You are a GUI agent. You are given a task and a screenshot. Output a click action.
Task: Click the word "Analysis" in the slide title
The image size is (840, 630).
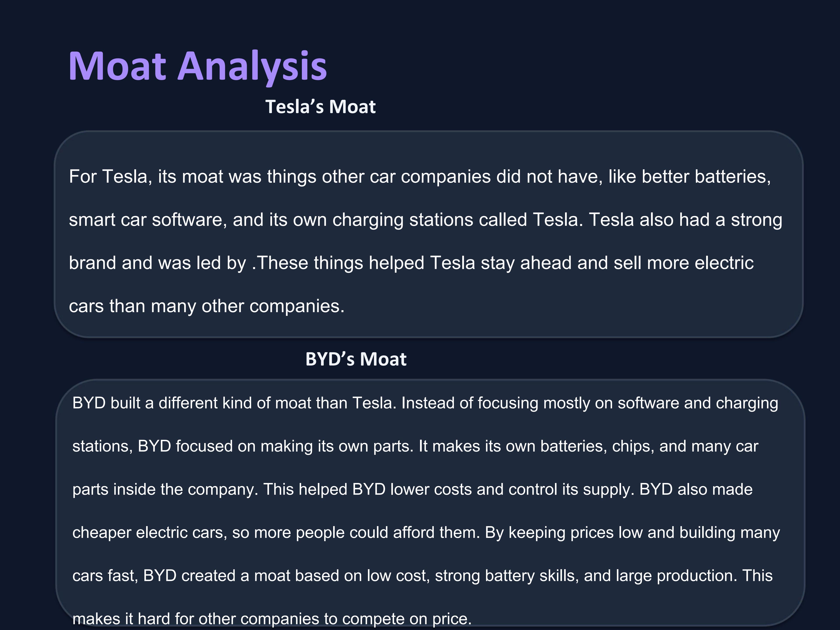click(x=252, y=66)
